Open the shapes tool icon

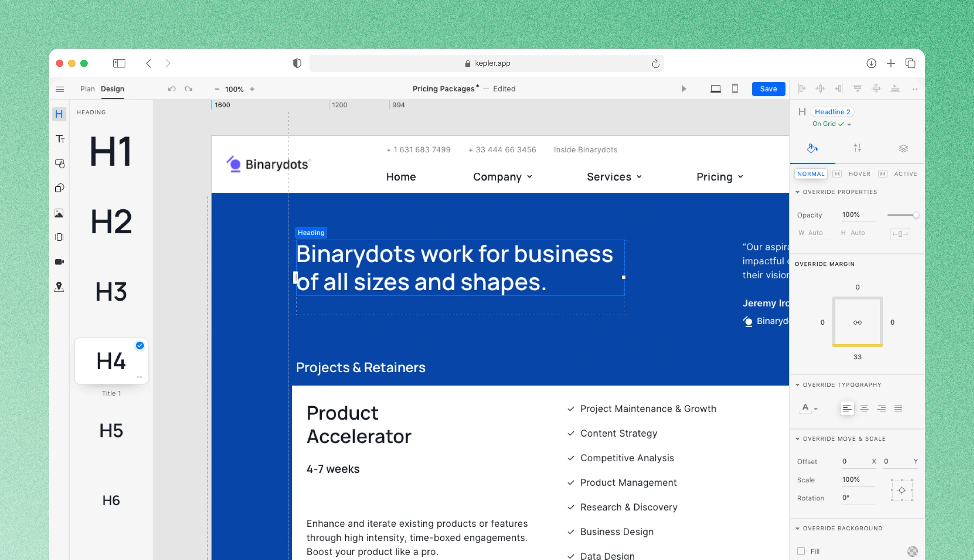pos(60,188)
